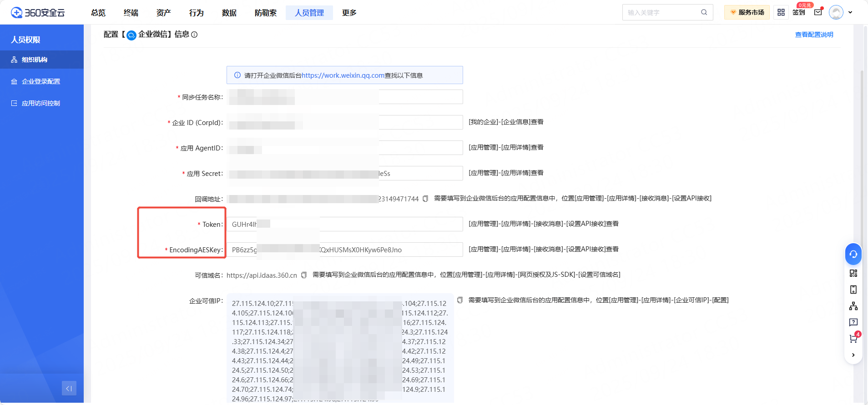Open customer service headset icon

(853, 254)
